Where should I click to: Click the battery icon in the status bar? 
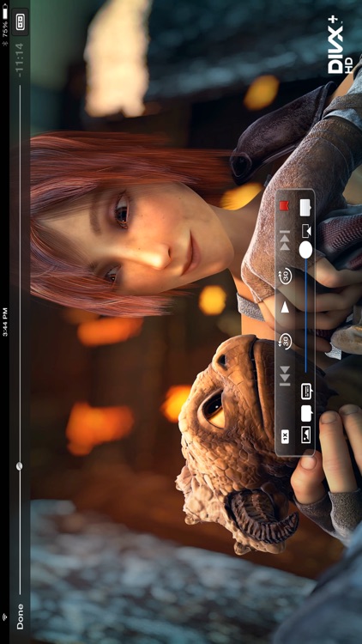[x=5, y=13]
